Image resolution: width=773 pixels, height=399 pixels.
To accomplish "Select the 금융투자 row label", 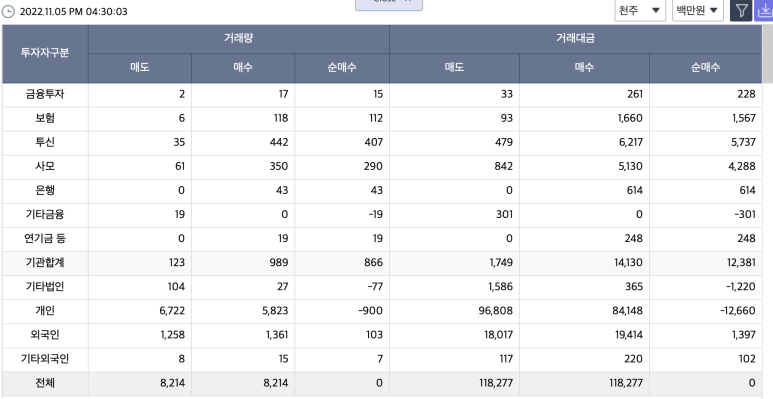I will [x=45, y=94].
